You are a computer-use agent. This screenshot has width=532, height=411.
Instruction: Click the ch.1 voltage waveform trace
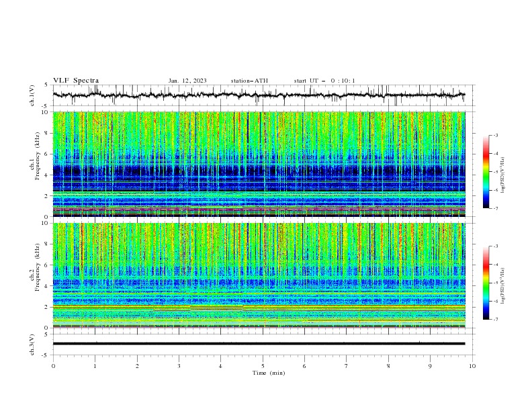click(x=259, y=95)
